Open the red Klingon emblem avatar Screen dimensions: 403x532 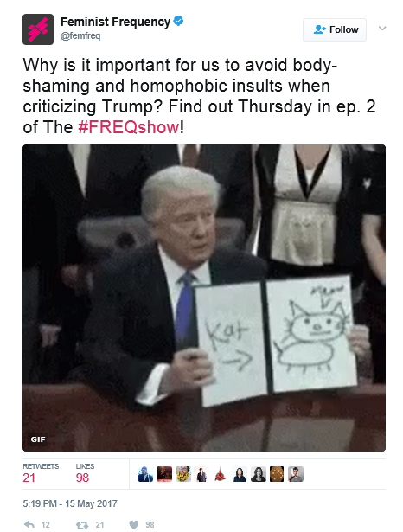[221, 474]
